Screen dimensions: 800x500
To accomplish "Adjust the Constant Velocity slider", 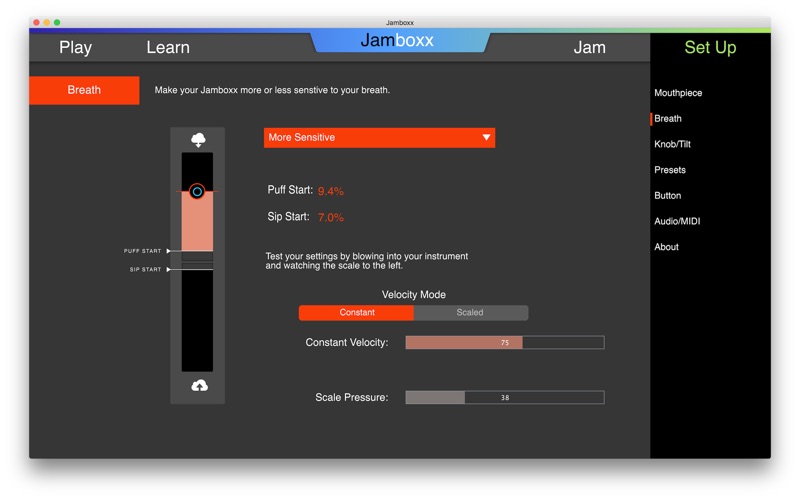I will pos(505,342).
